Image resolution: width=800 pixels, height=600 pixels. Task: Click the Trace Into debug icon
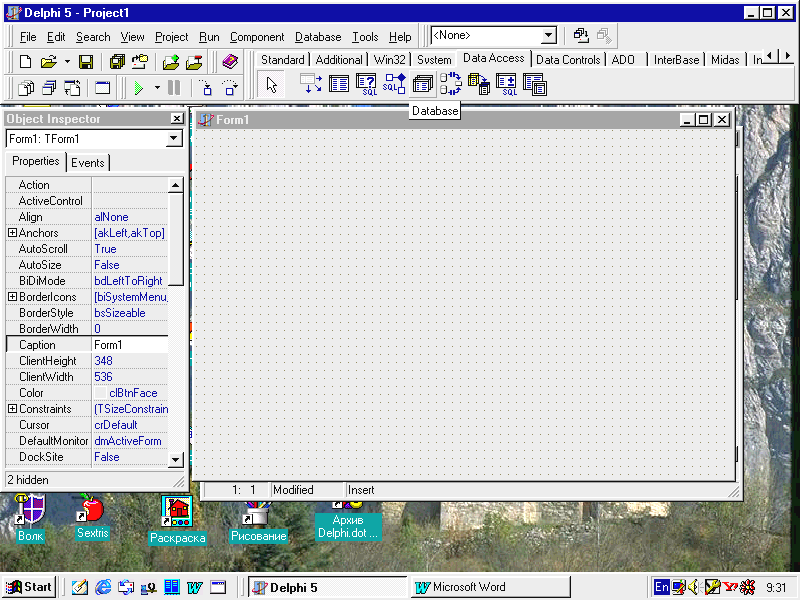206,88
